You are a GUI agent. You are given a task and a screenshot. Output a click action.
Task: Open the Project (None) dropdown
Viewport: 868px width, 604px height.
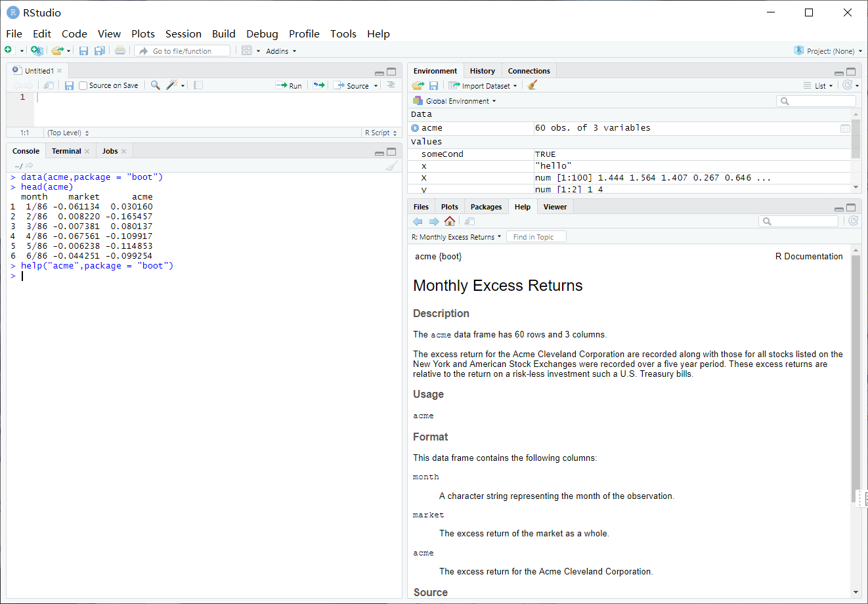coord(828,51)
